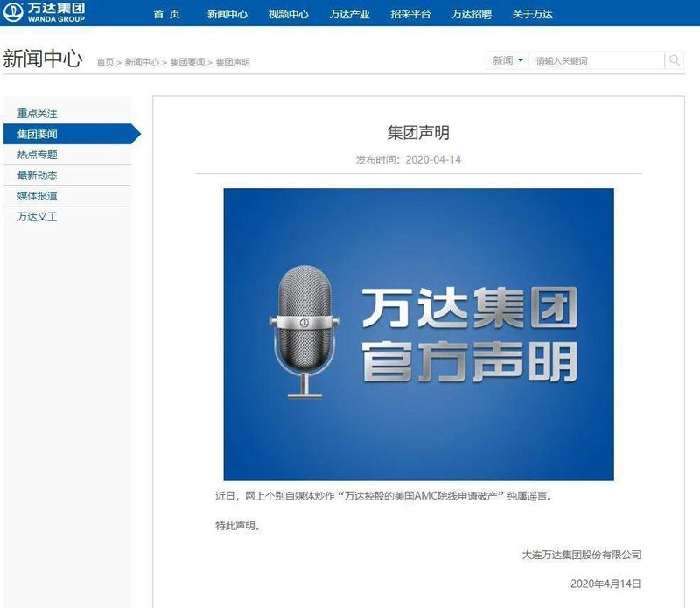
Task: Select 最新动态 in the sidebar
Action: pos(67,176)
